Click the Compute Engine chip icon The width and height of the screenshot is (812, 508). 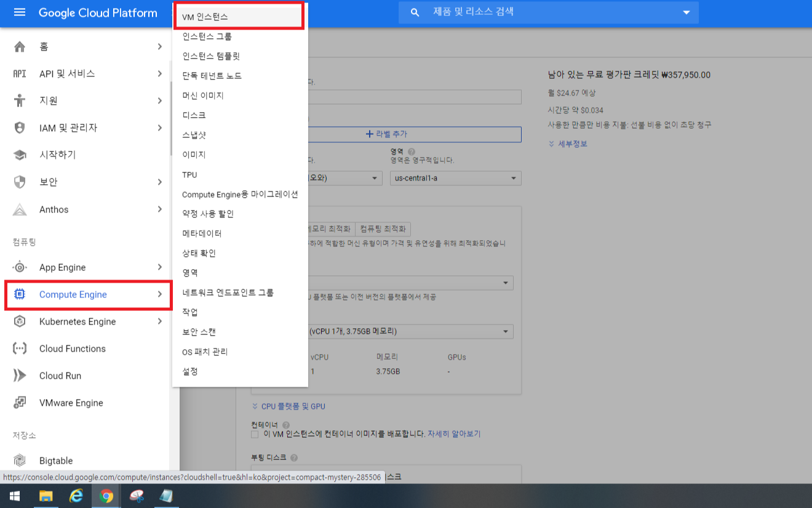click(20, 294)
